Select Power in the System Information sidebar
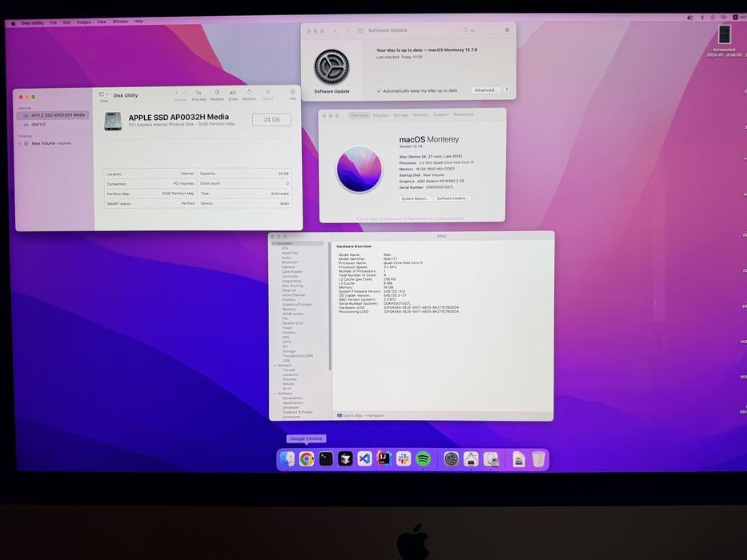The height and width of the screenshot is (560, 747). click(287, 328)
